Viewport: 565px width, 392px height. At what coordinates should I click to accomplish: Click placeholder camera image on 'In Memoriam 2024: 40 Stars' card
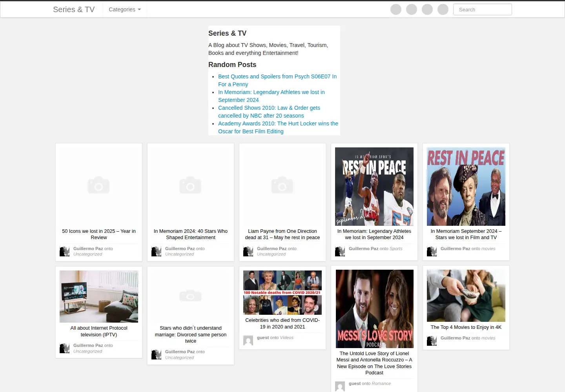[x=191, y=187]
